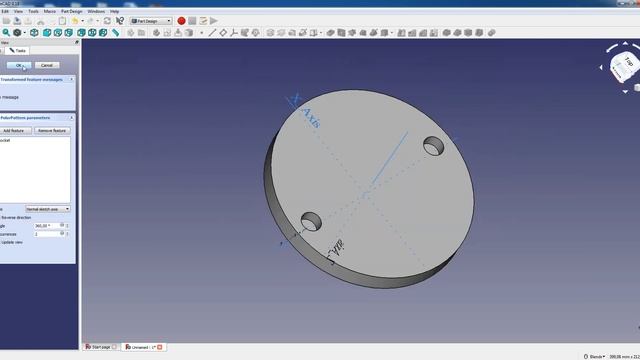Switch to the axonometric view cube icon

pyautogui.click(x=34, y=32)
